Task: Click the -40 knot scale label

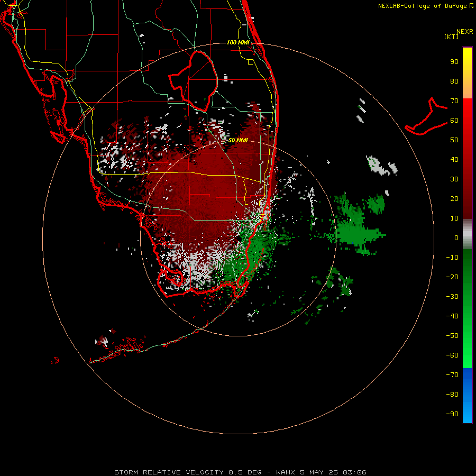Action: [452, 316]
